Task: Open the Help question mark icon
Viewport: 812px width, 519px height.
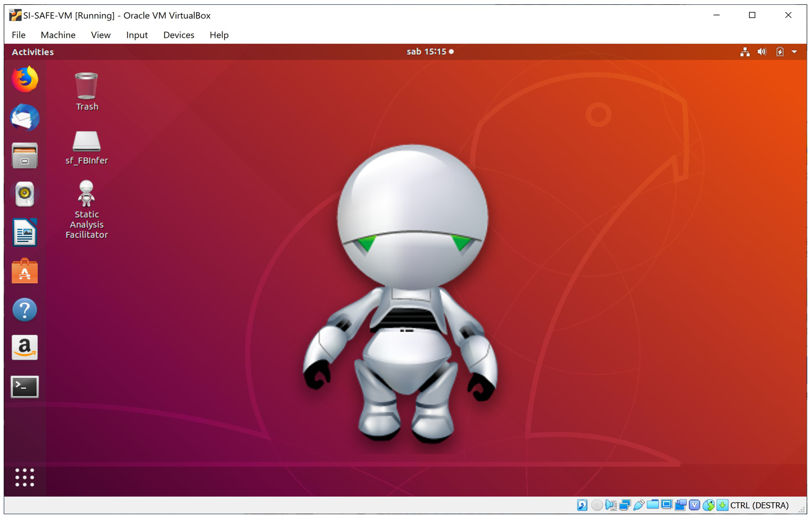Action: [25, 310]
